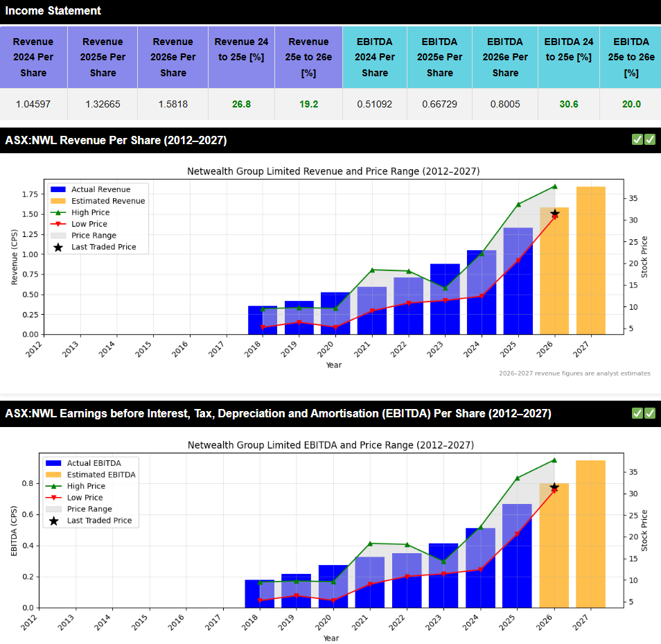
Task: Click the black star marker on EBITDA chart
Action: tap(554, 487)
